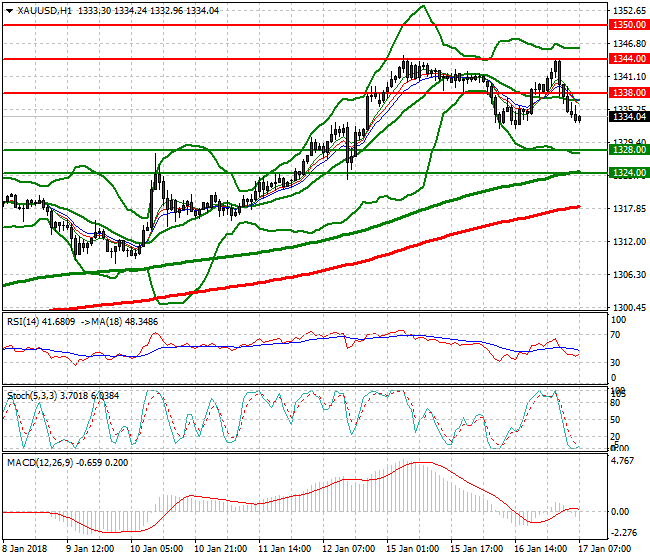Image resolution: width=650 pixels, height=560 pixels.
Task: Click the 1300.45 price scale value
Action: (629, 307)
